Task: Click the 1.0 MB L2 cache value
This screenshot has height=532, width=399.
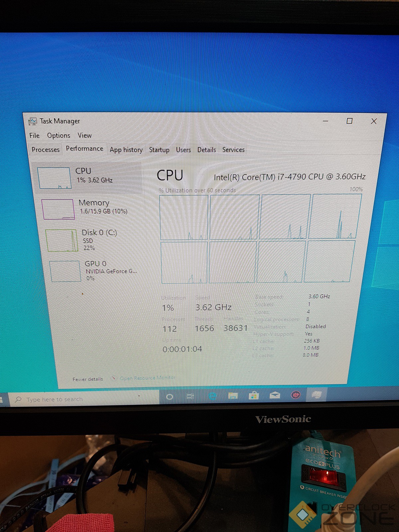Action: click(x=311, y=348)
